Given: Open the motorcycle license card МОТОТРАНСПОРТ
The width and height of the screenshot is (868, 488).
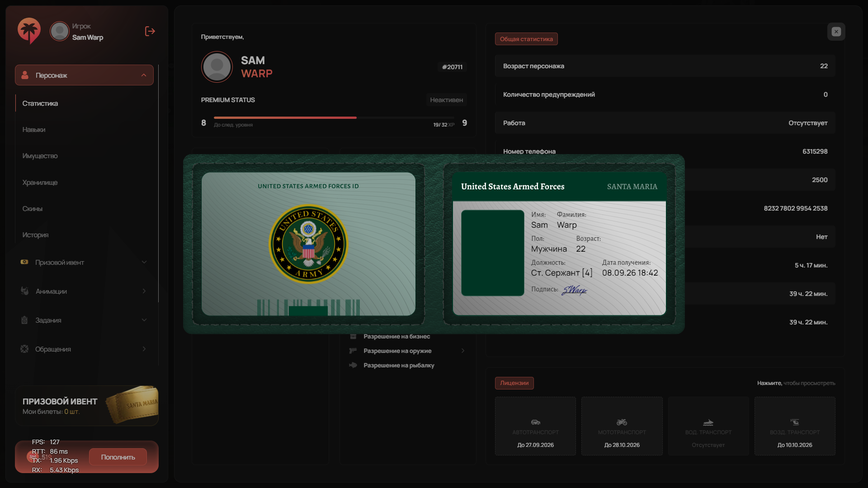Looking at the screenshot, I should point(622,426).
